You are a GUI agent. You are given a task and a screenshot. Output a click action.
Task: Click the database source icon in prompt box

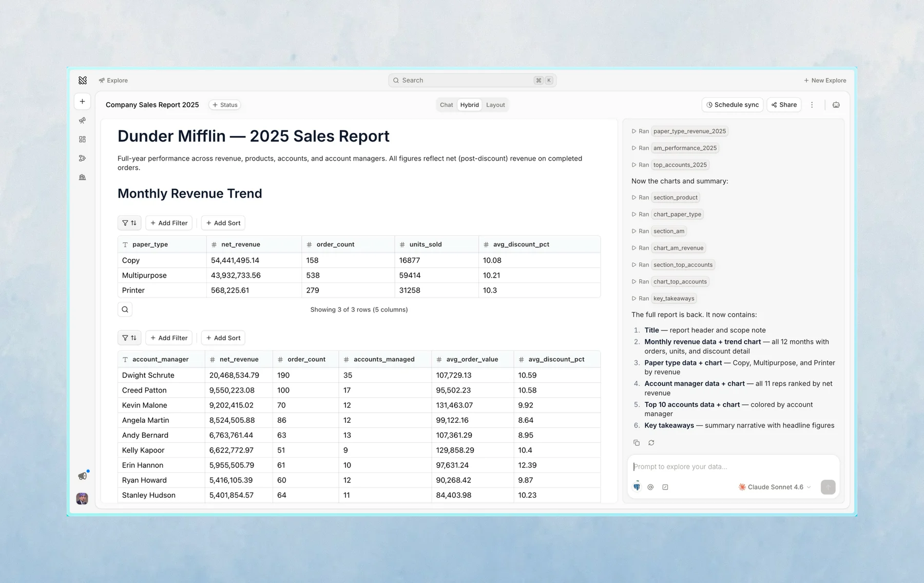[x=637, y=487]
